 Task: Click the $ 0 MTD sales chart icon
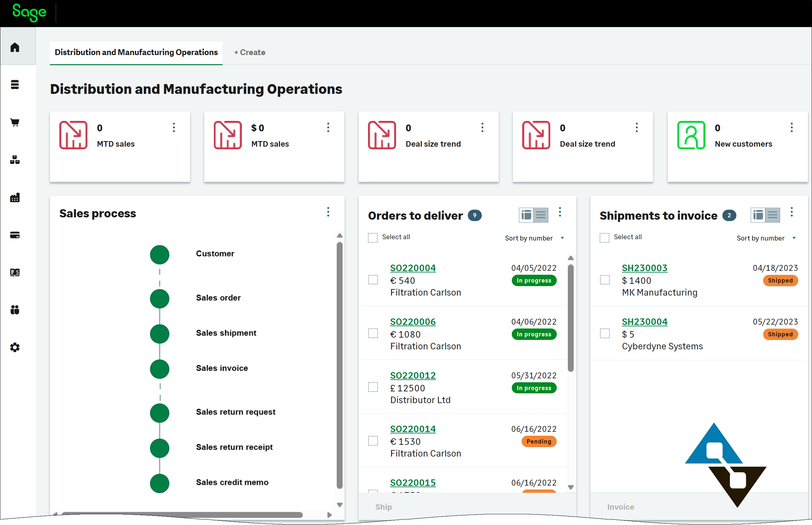pyautogui.click(x=228, y=135)
